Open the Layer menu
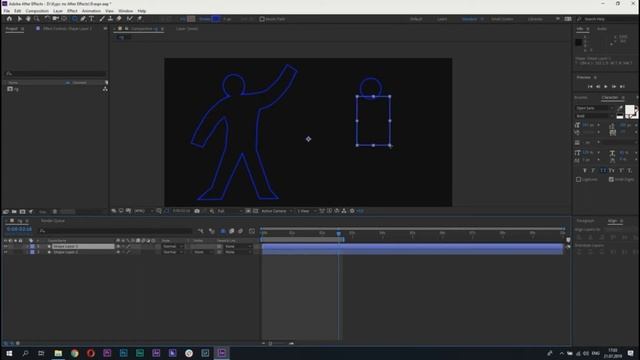The image size is (640, 360). click(x=58, y=11)
